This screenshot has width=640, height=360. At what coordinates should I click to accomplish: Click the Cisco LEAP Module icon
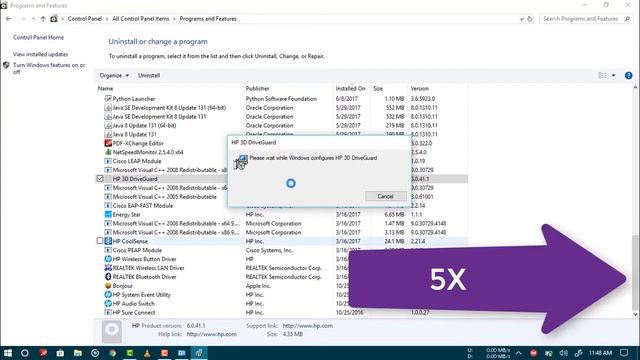point(108,161)
